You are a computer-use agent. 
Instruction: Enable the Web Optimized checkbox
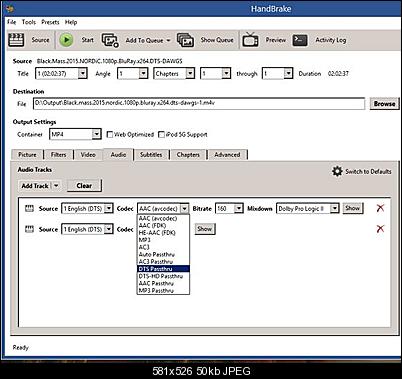point(109,134)
